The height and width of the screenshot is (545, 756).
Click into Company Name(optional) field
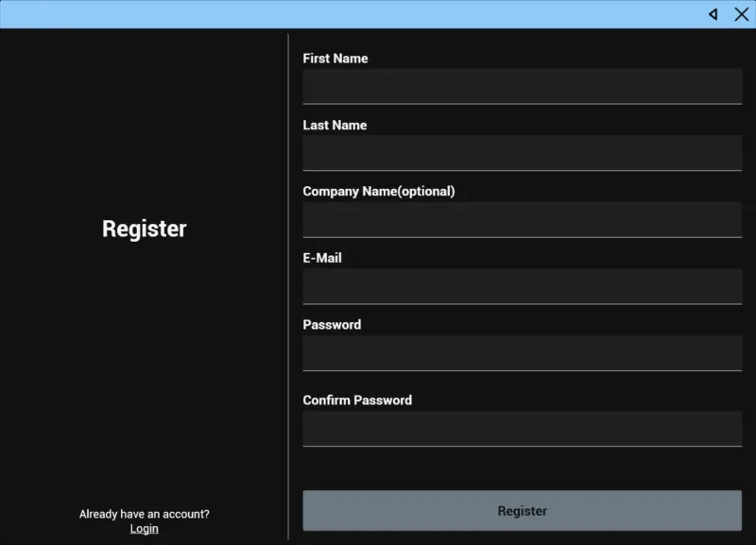[523, 220]
